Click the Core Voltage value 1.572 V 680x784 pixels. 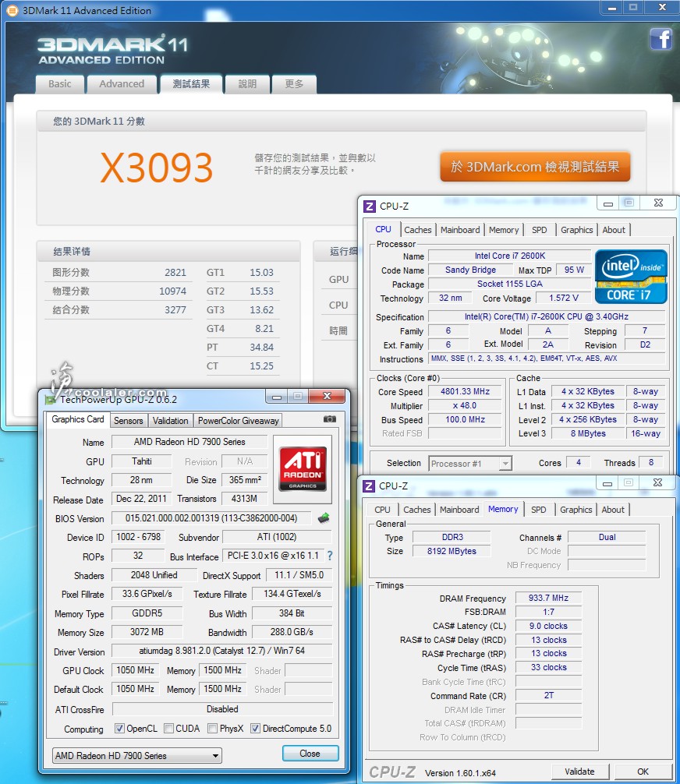click(x=563, y=298)
